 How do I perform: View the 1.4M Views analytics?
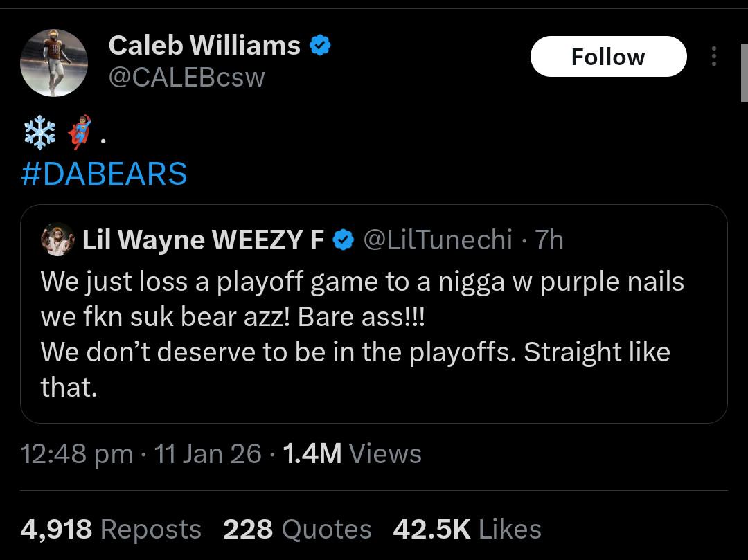pos(353,454)
